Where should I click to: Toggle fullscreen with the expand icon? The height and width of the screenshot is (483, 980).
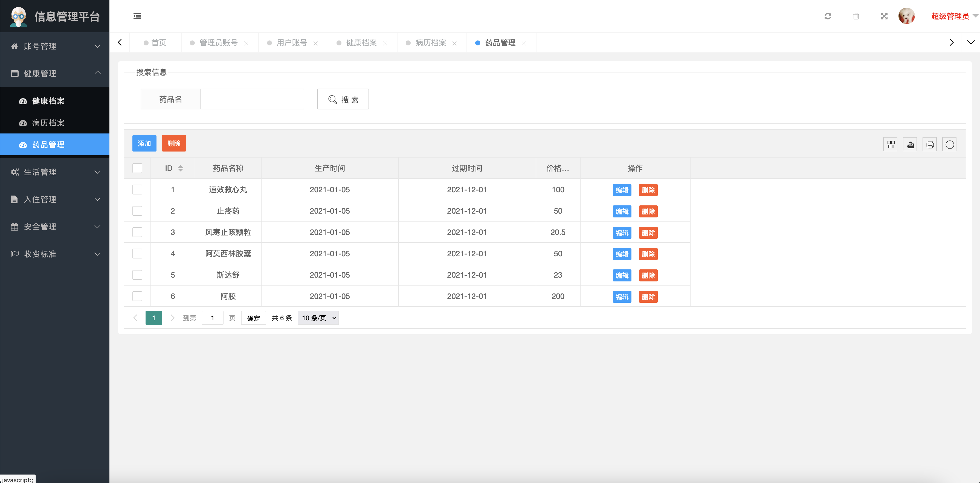pos(884,16)
